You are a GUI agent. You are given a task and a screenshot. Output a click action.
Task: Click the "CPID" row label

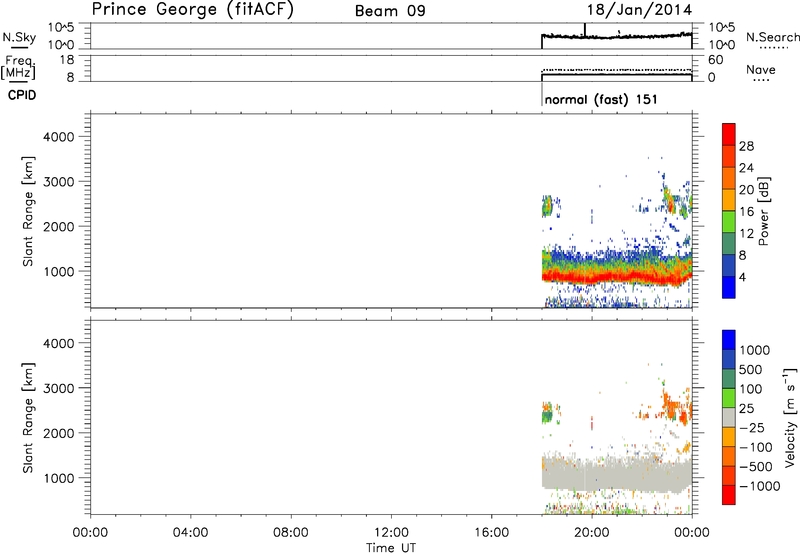click(x=22, y=95)
